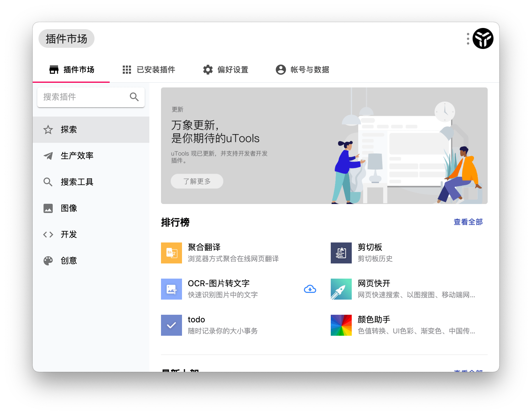Click the uTools logo in top right
Image resolution: width=532 pixels, height=415 pixels.
(x=483, y=38)
